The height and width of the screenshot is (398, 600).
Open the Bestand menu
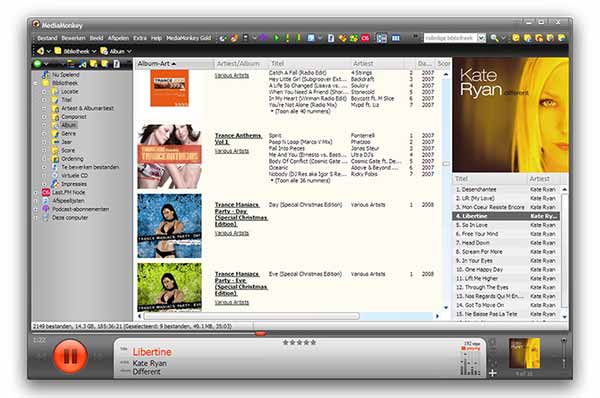(47, 38)
